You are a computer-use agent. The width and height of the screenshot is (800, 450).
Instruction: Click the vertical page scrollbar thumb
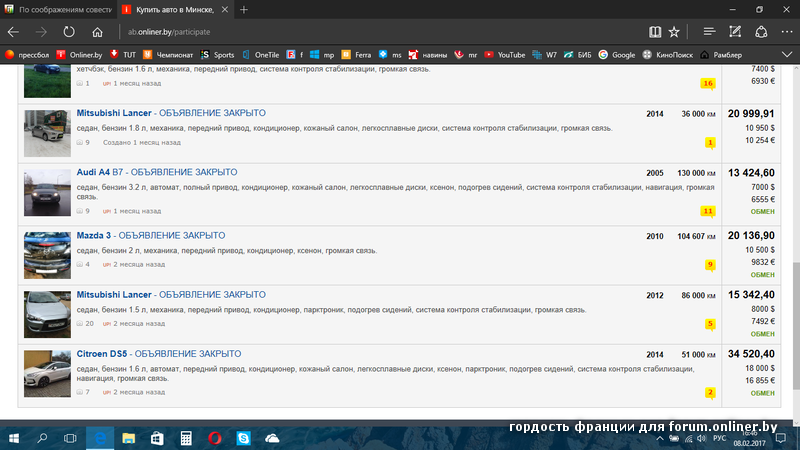coord(796,327)
